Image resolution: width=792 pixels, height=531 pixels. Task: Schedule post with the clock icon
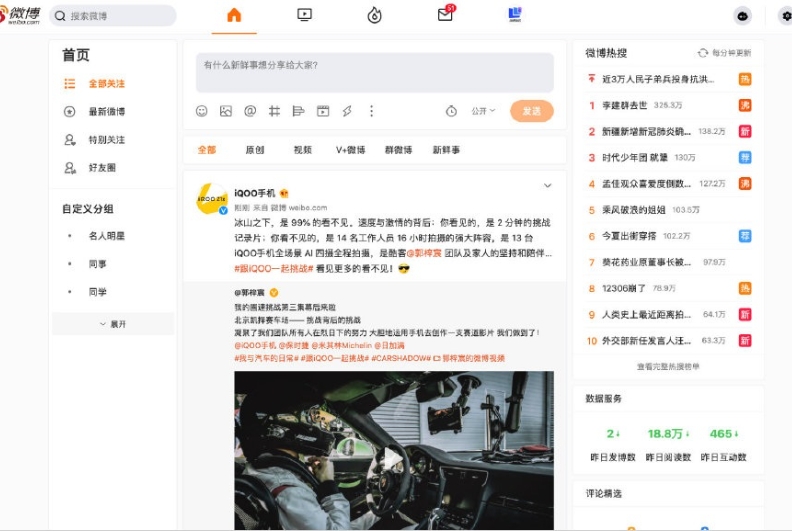[451, 111]
